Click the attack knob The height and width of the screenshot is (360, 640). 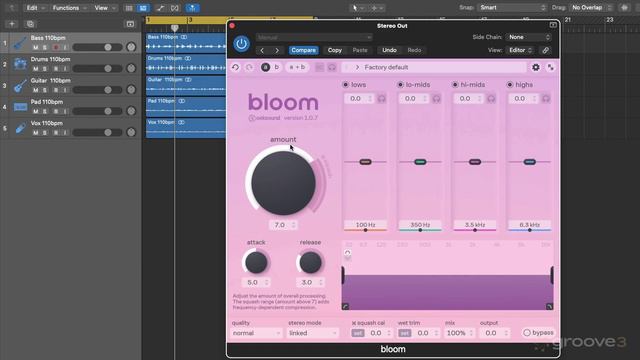[x=256, y=262]
